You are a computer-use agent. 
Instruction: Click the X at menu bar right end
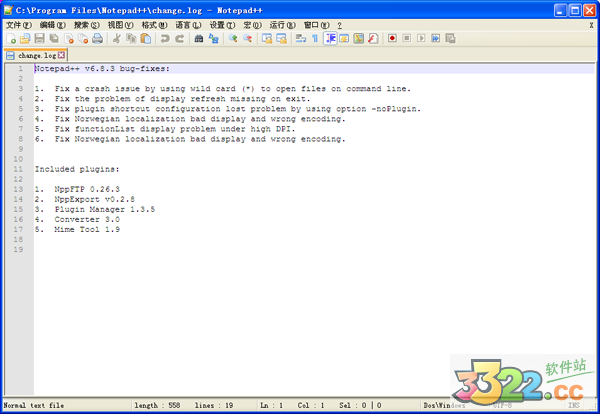tap(591, 25)
